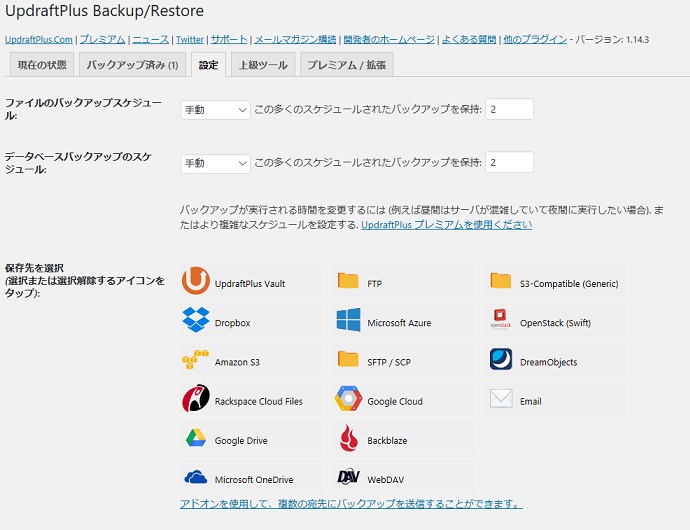Click the UpdraftPlus Vault label text
Screen dimensions: 690x530
pos(250,284)
